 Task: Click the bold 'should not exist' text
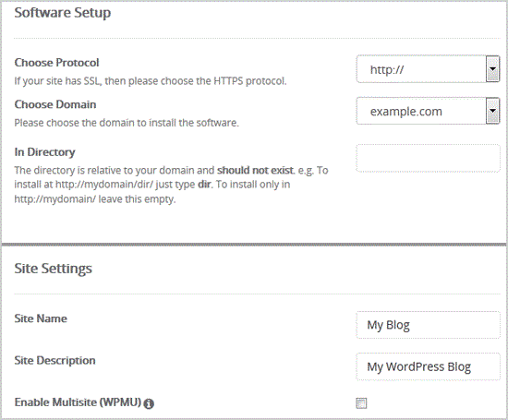tap(255, 171)
